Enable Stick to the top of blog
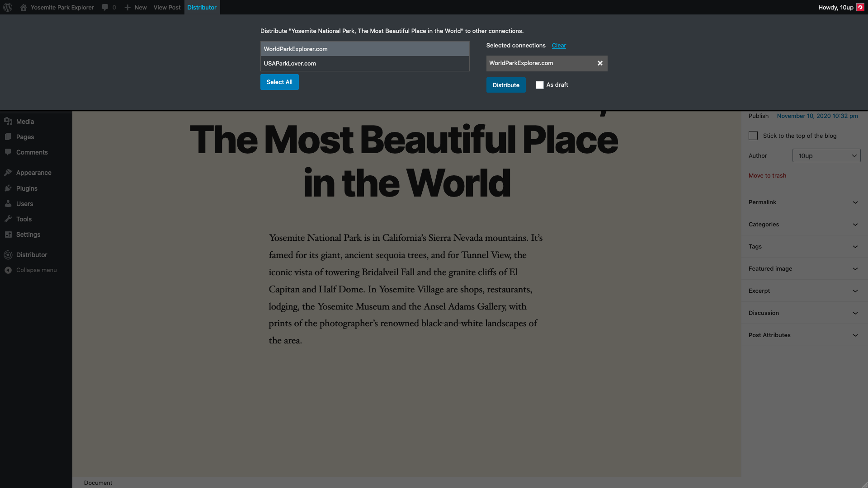 753,135
